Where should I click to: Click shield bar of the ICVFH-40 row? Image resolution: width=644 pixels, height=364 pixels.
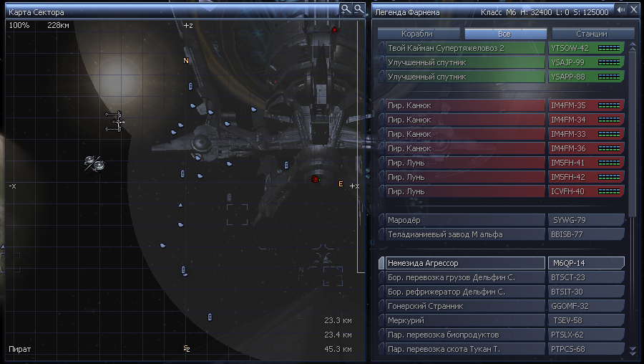tap(609, 191)
